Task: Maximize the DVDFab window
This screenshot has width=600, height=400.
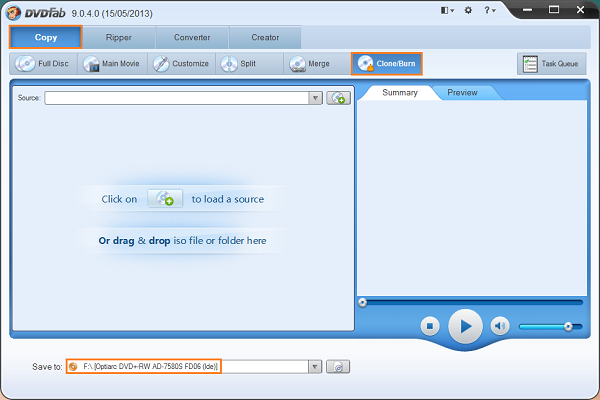Action: point(554,10)
